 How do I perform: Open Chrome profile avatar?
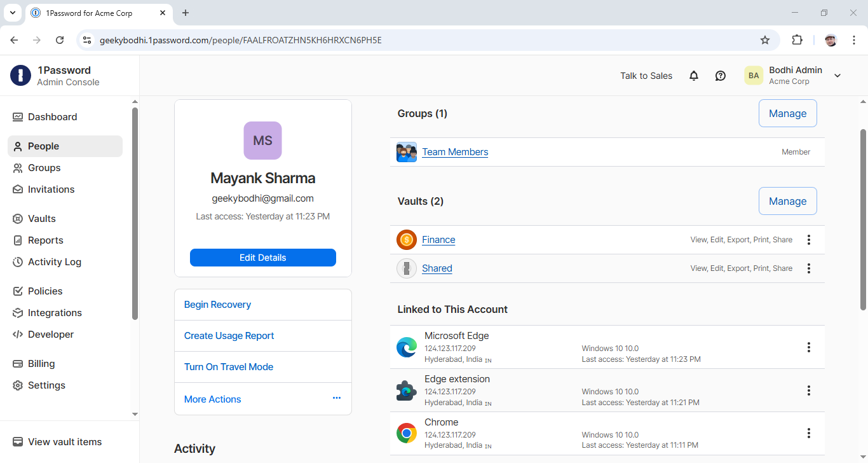point(831,40)
